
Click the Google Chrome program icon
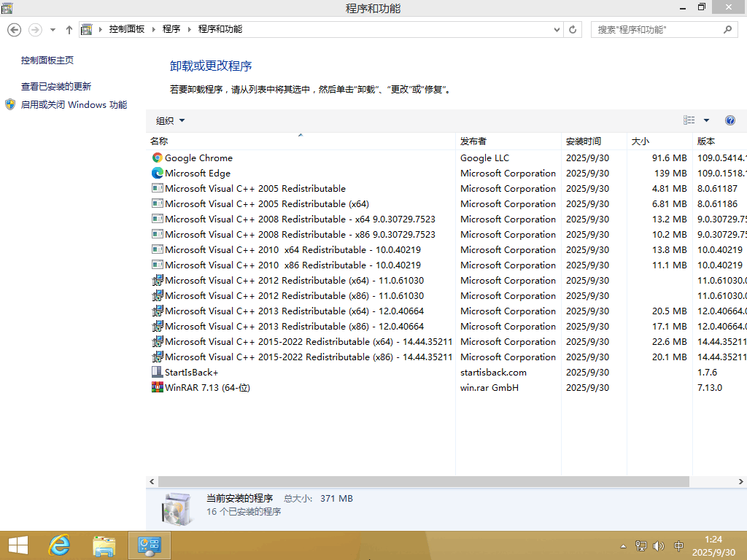pos(157,157)
